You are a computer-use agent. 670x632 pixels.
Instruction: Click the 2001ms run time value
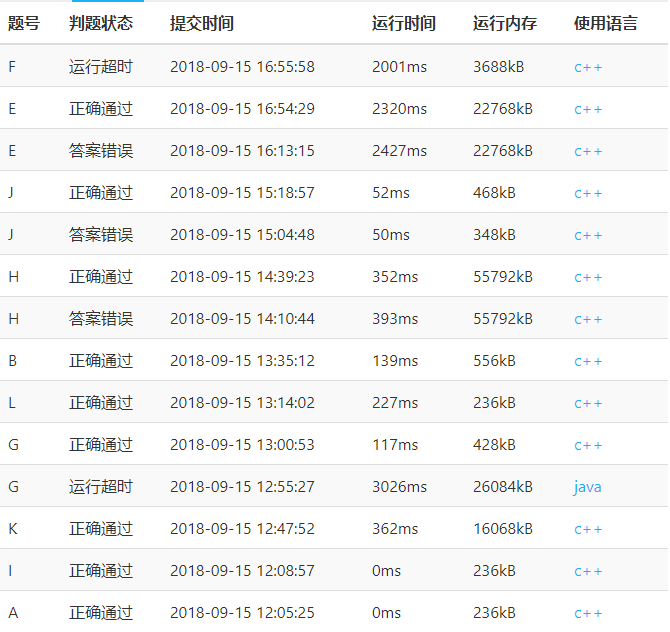click(x=399, y=67)
